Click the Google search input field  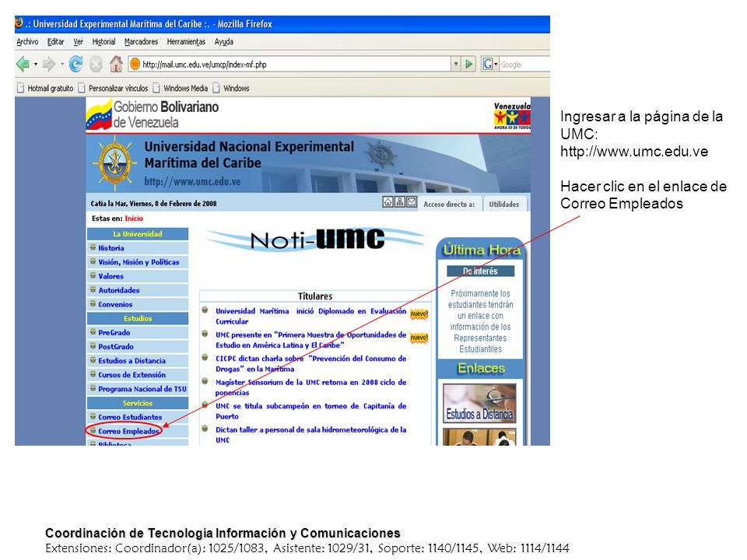(x=524, y=65)
